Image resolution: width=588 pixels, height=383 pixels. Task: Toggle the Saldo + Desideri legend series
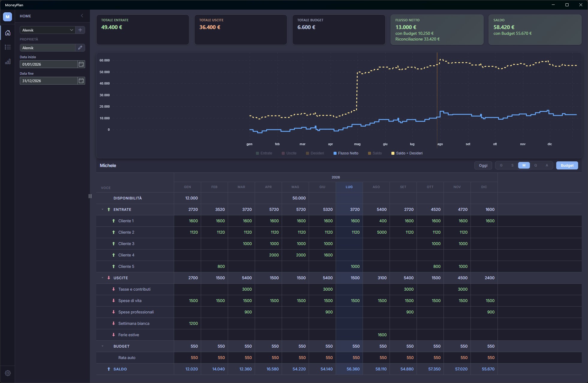coord(407,153)
